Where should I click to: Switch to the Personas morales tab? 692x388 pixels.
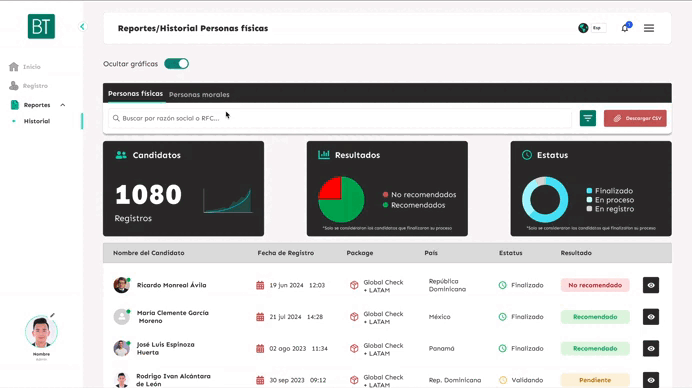[199, 94]
